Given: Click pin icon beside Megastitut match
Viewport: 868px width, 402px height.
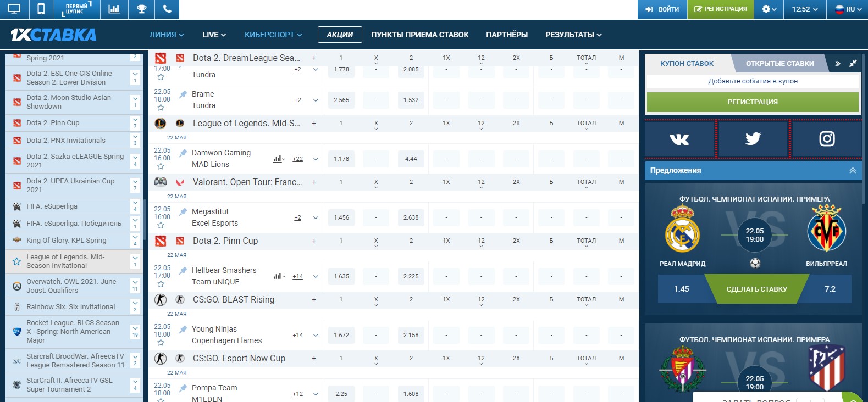Looking at the screenshot, I should [x=183, y=212].
